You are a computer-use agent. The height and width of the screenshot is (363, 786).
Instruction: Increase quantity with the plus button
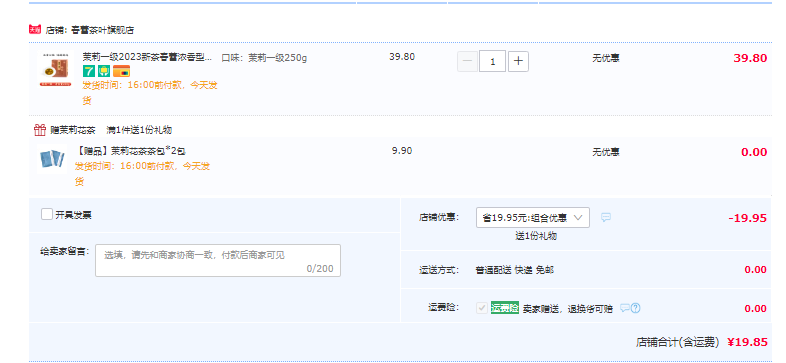[518, 62]
